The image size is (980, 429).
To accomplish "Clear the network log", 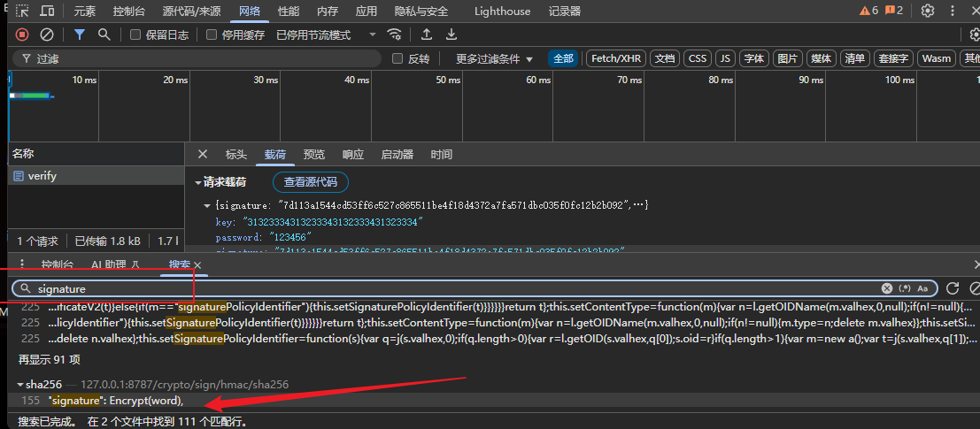I will [x=47, y=35].
